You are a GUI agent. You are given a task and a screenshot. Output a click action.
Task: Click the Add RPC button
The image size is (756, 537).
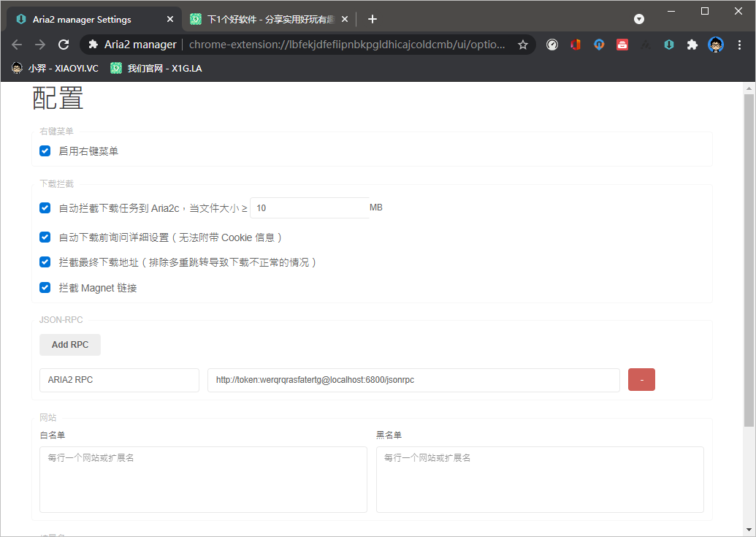[70, 345]
